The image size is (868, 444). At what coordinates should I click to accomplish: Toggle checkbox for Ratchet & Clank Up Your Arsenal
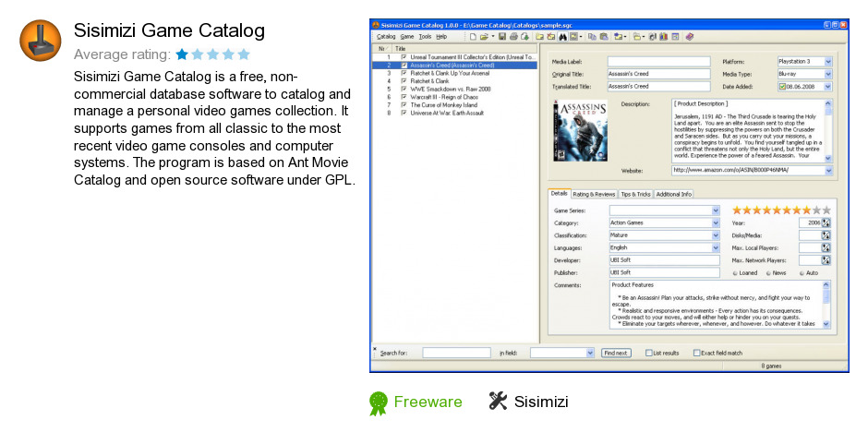[404, 73]
